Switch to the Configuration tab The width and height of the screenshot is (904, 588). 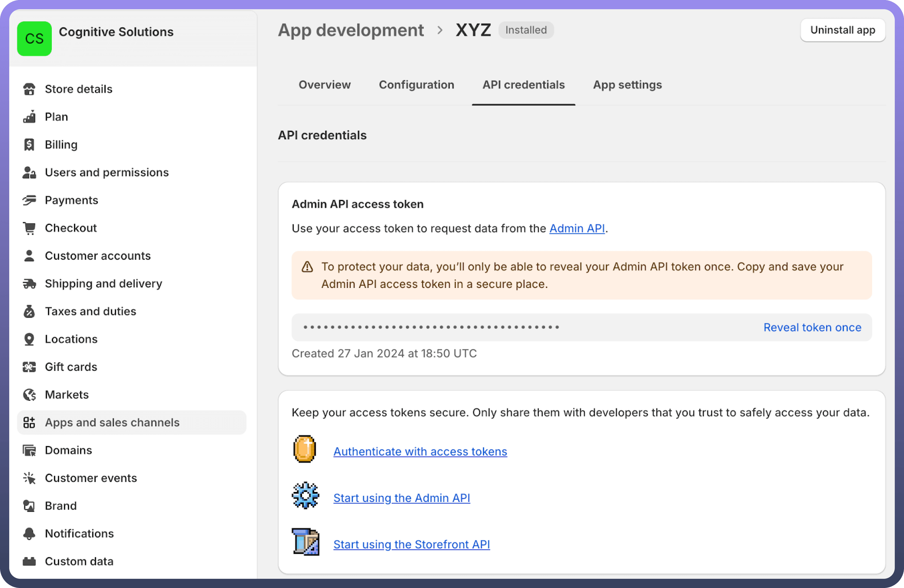[x=416, y=85]
